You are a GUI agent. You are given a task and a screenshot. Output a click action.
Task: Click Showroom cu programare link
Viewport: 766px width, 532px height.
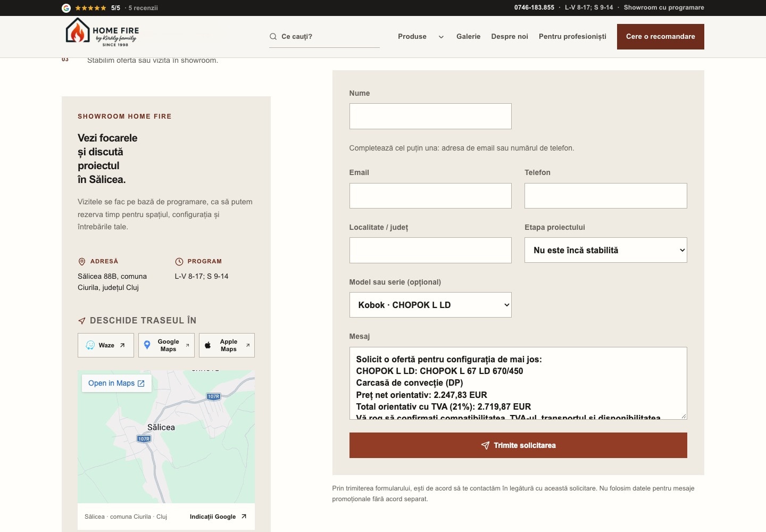point(664,7)
